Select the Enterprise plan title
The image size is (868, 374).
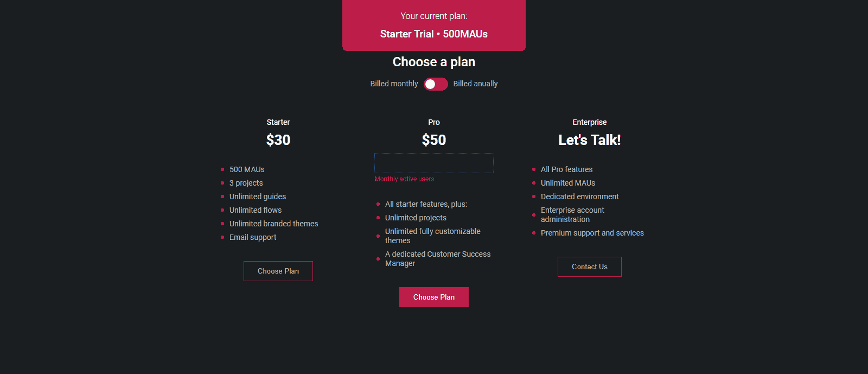tap(590, 122)
